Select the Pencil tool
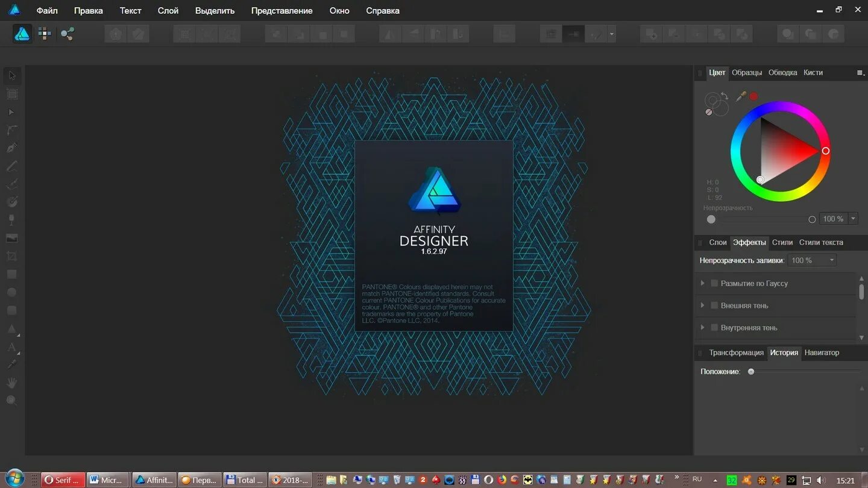The image size is (868, 488). pyautogui.click(x=11, y=166)
